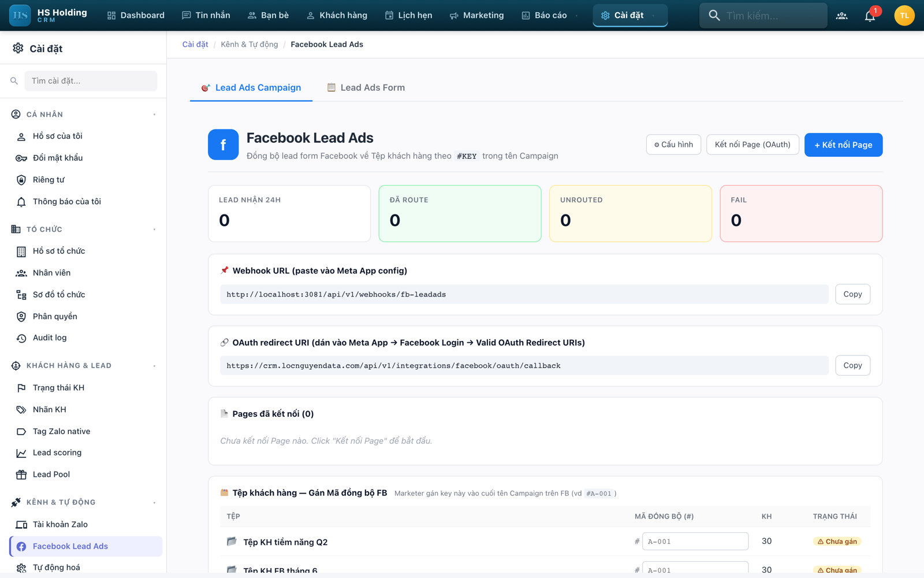Click the webhook URL text http://localhost:3081
The image size is (924, 578).
(x=336, y=295)
